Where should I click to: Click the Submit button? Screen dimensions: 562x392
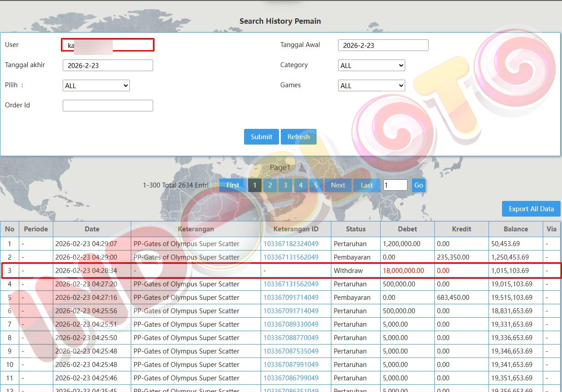click(x=261, y=137)
